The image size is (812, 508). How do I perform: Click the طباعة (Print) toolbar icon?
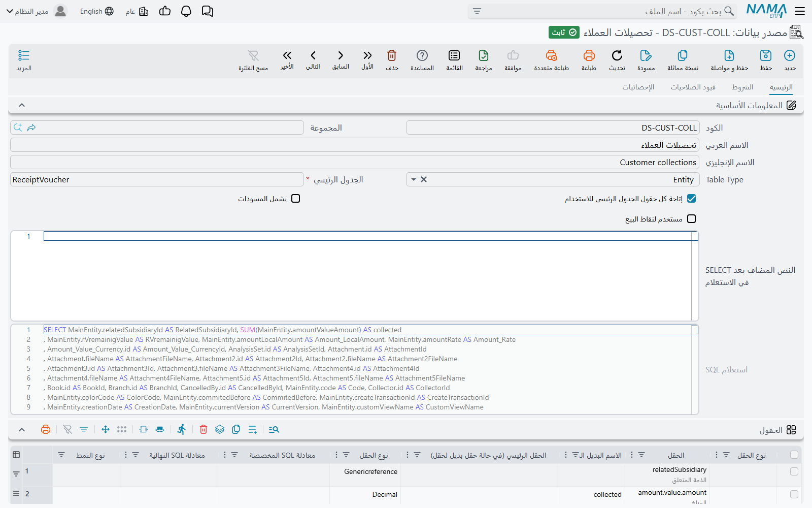point(589,55)
